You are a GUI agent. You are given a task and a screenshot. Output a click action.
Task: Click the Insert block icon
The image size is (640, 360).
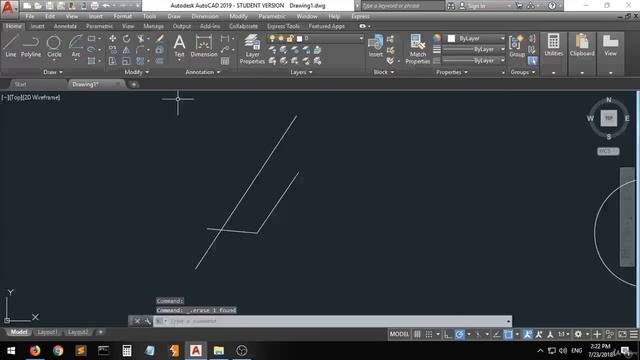pyautogui.click(x=376, y=45)
